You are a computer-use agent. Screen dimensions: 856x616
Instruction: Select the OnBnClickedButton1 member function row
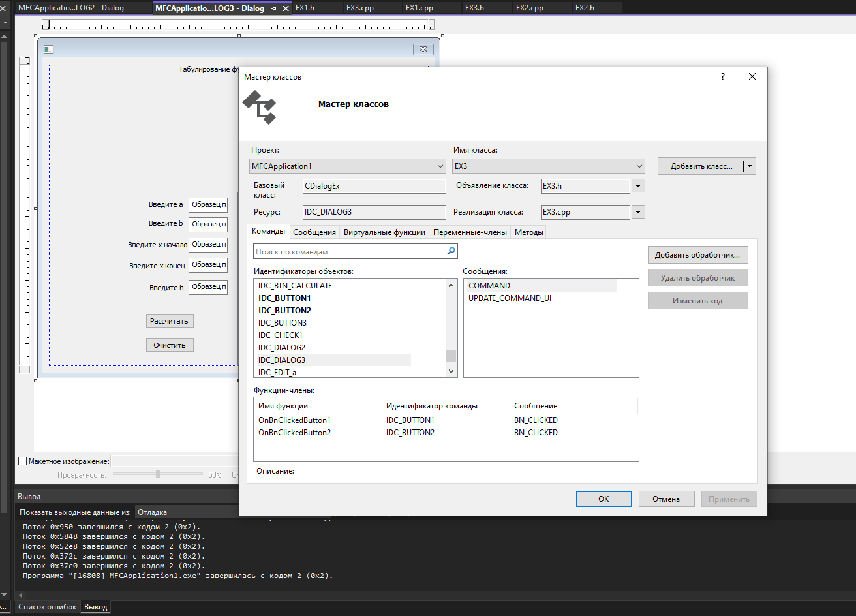pos(446,420)
